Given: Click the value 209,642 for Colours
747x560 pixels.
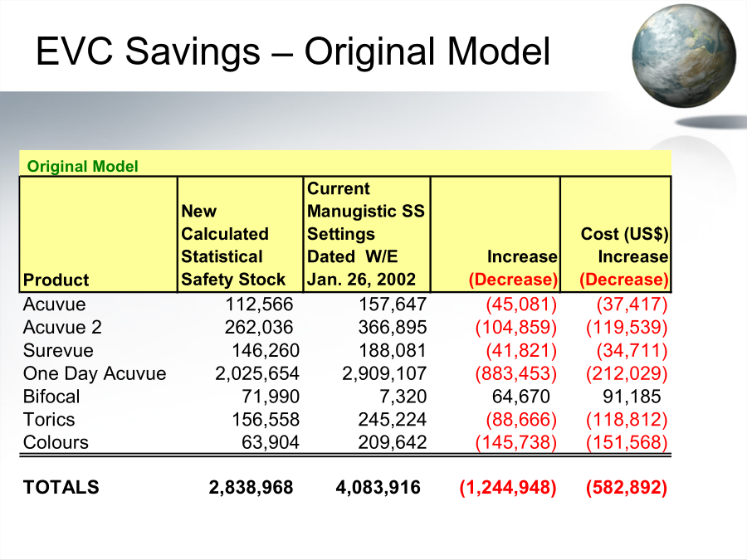Looking at the screenshot, I should click(x=393, y=442).
